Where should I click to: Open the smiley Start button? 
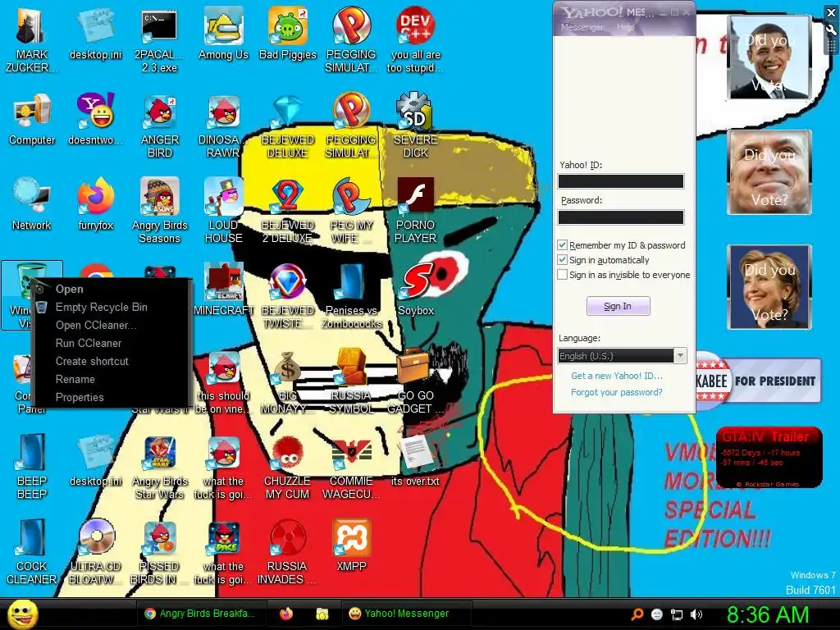(22, 614)
